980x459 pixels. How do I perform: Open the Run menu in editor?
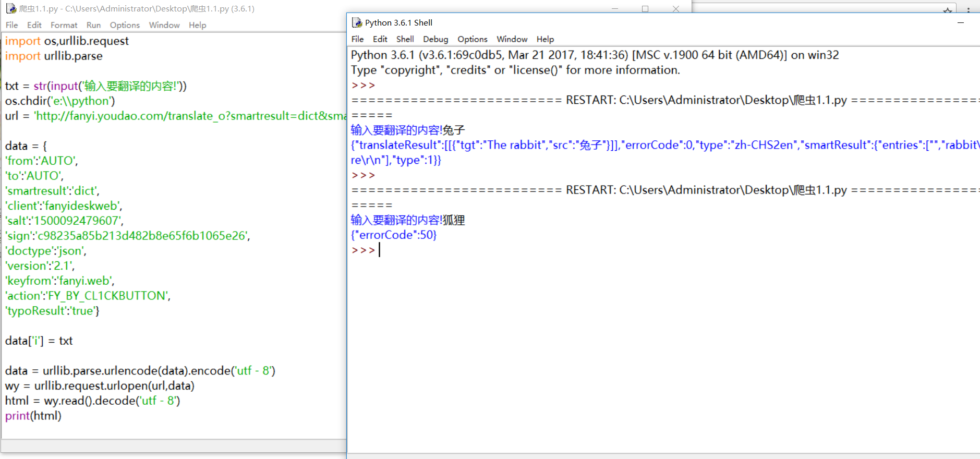pyautogui.click(x=93, y=25)
